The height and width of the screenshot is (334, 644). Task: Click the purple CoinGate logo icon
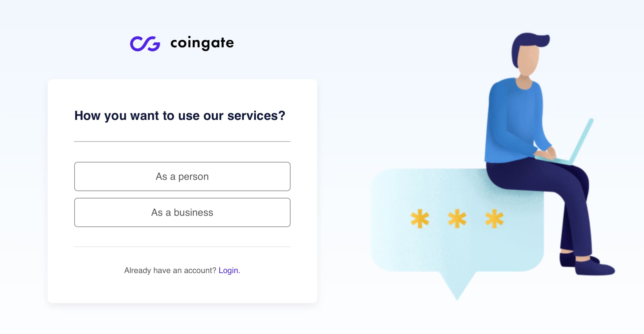pyautogui.click(x=145, y=43)
